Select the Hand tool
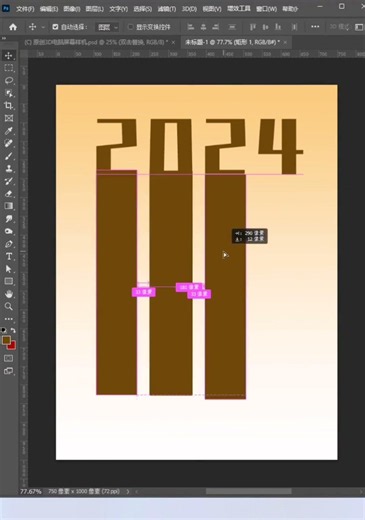Screen dimensions: 365x520 pyautogui.click(x=9, y=294)
